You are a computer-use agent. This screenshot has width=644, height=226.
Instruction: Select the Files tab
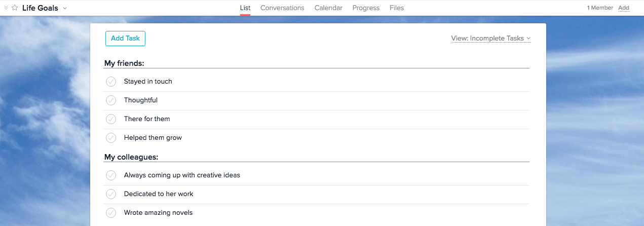click(x=397, y=8)
